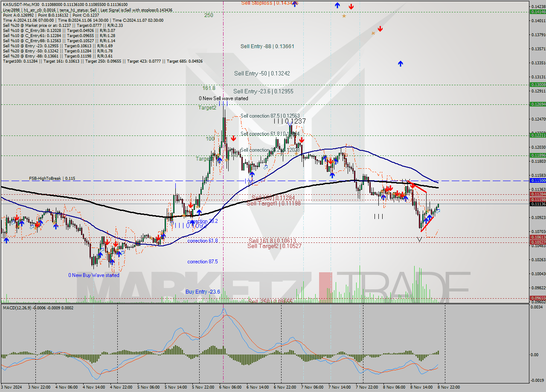Viewport: 546px width, 392px height.
Task: Click the black current price tag 0.11136
Action: click(x=537, y=204)
